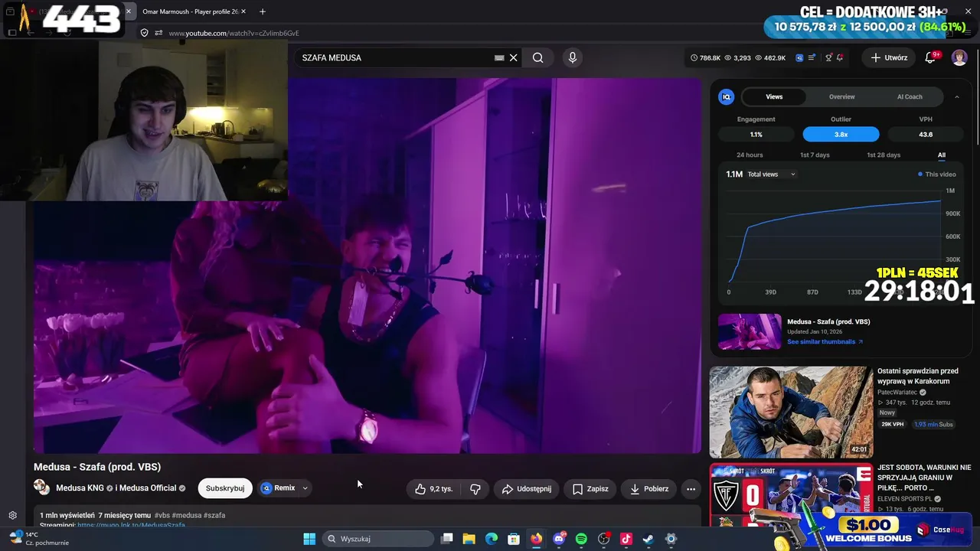The image size is (980, 551).
Task: Click the IQ logo in analytics panel
Action: [727, 96]
